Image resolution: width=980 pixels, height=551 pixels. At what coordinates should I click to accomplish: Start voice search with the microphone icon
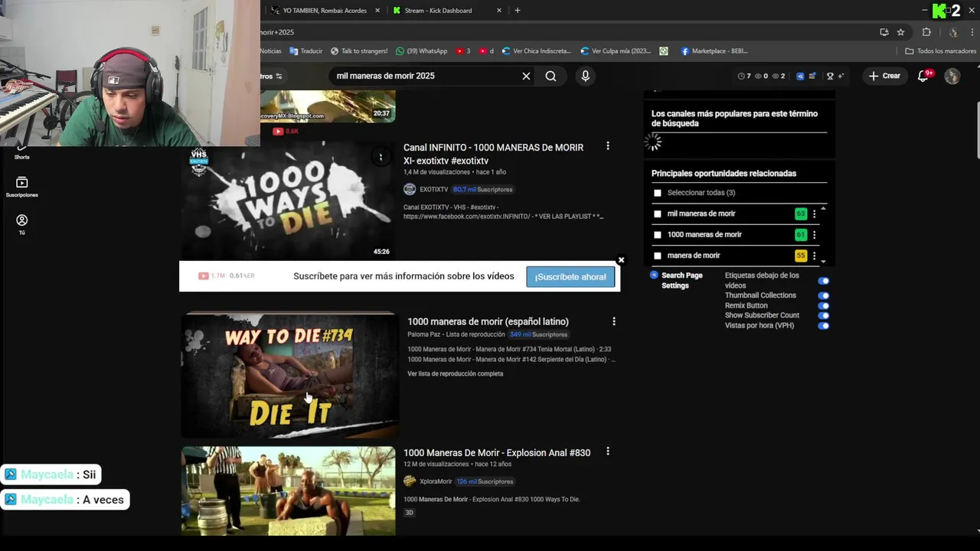pos(585,76)
